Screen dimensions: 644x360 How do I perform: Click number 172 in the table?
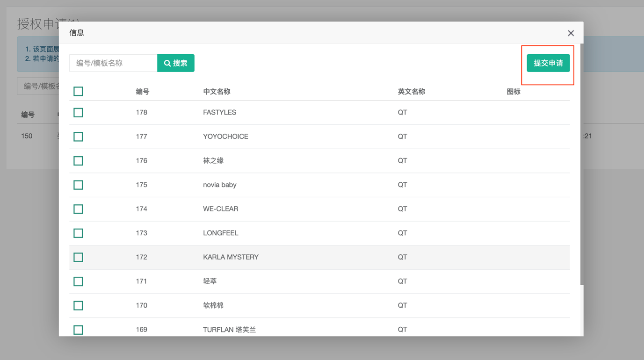click(141, 257)
